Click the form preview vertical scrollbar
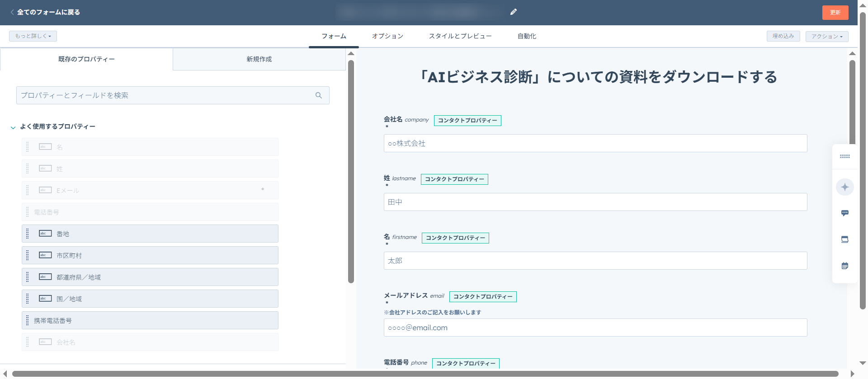Viewport: 868px width, 379px height. point(852,102)
